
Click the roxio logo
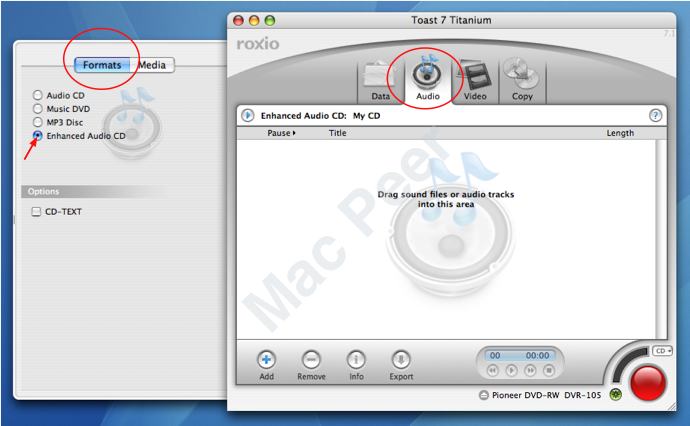(x=258, y=44)
